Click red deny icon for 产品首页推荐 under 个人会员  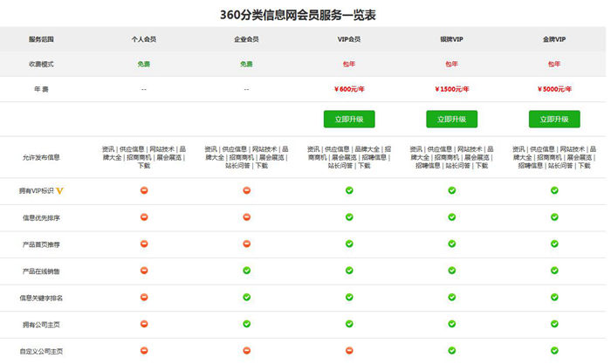144,244
